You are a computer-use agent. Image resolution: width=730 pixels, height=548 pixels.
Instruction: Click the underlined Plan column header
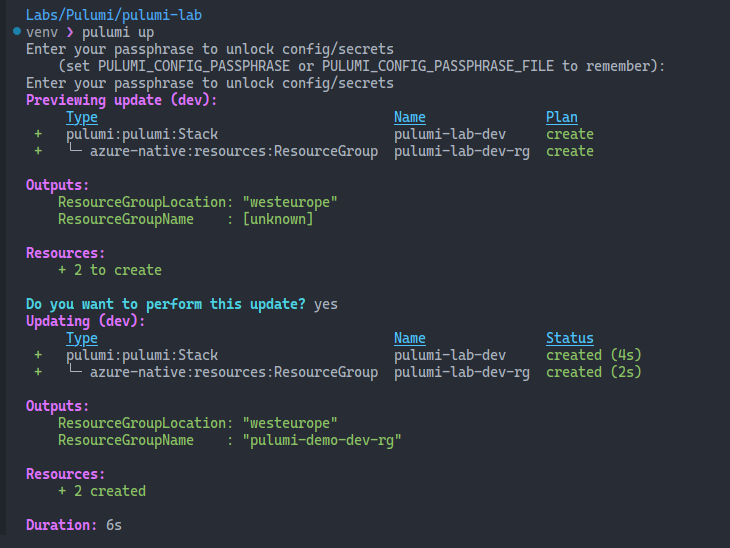pos(561,117)
